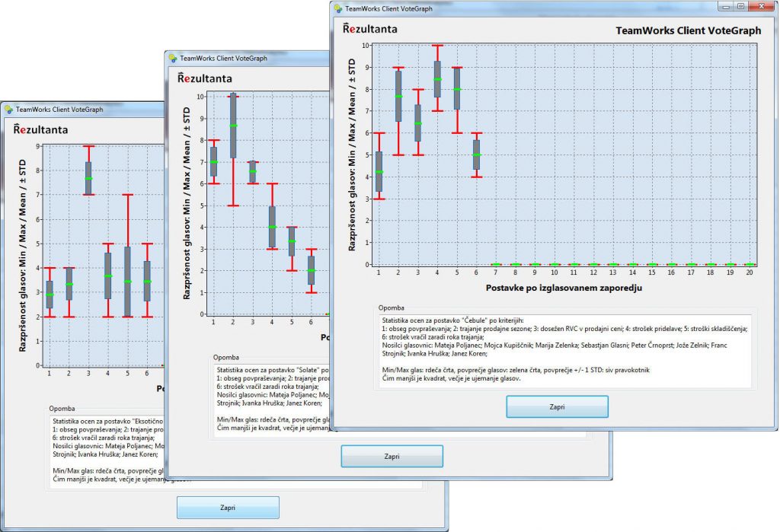The height and width of the screenshot is (532, 780).
Task: Click the middle window's Rezultanta heading
Action: click(204, 78)
